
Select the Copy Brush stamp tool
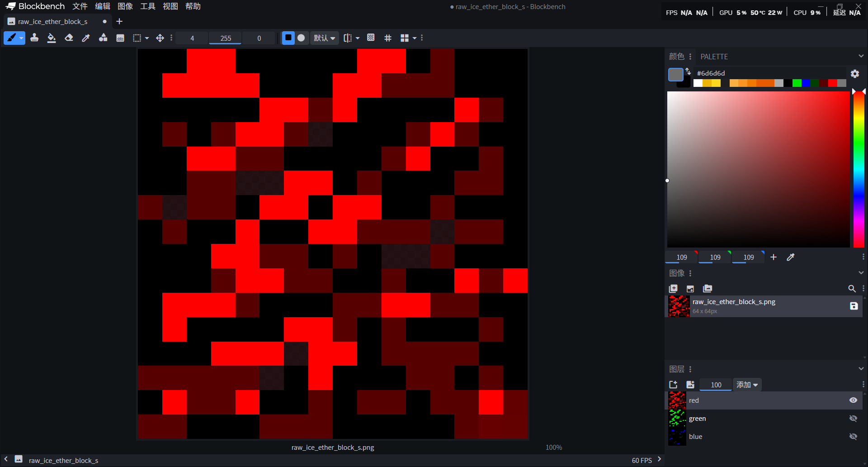(x=34, y=38)
